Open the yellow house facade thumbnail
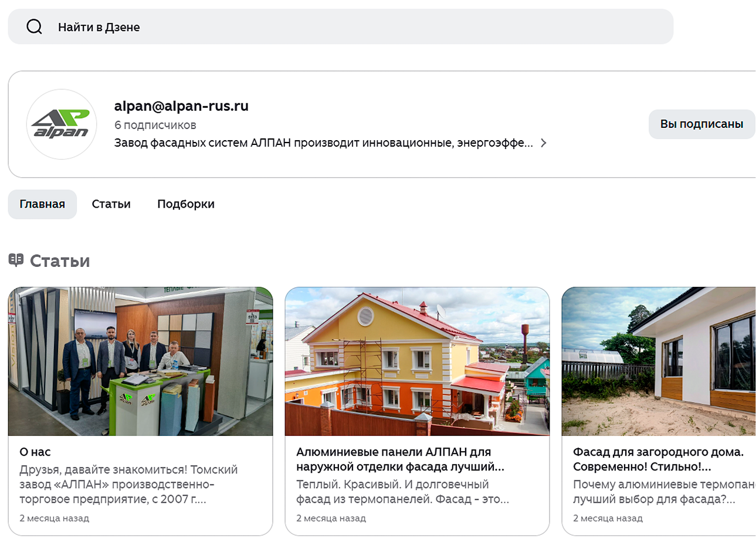Viewport: 756px width, 559px height. [417, 361]
